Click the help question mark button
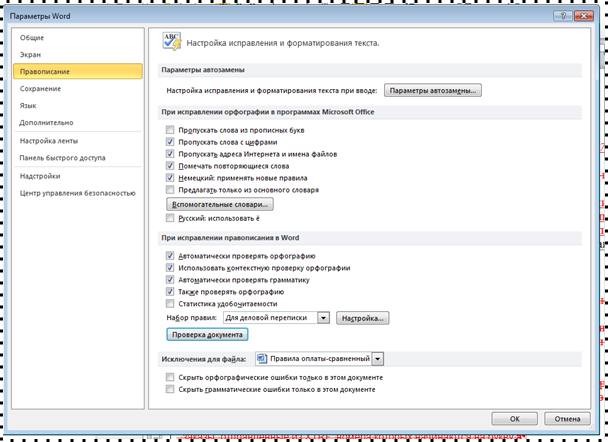This screenshot has height=442, width=608. (563, 16)
